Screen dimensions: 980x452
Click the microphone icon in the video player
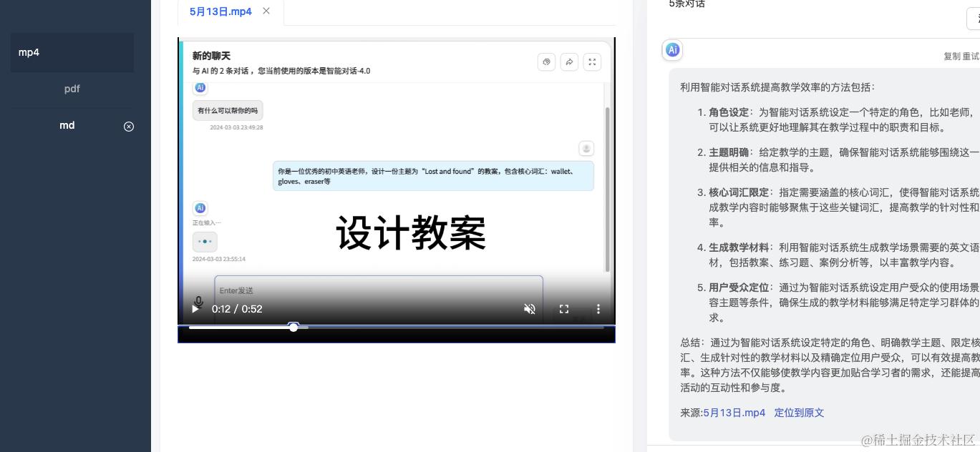tap(198, 301)
